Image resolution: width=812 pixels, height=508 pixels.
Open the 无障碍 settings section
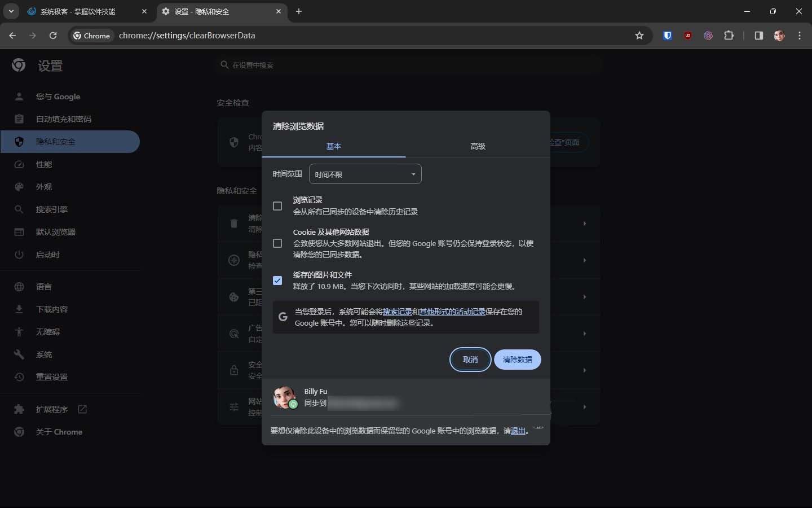[x=70, y=332]
